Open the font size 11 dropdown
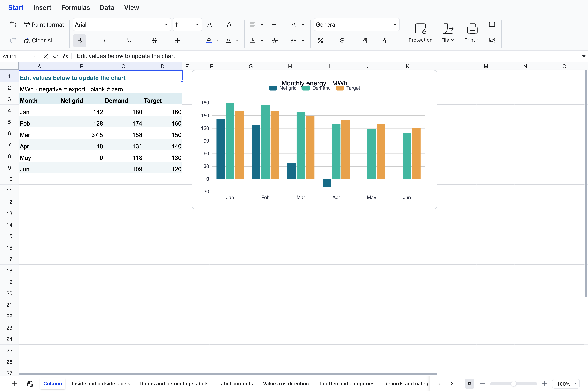The image size is (588, 391). [x=187, y=24]
